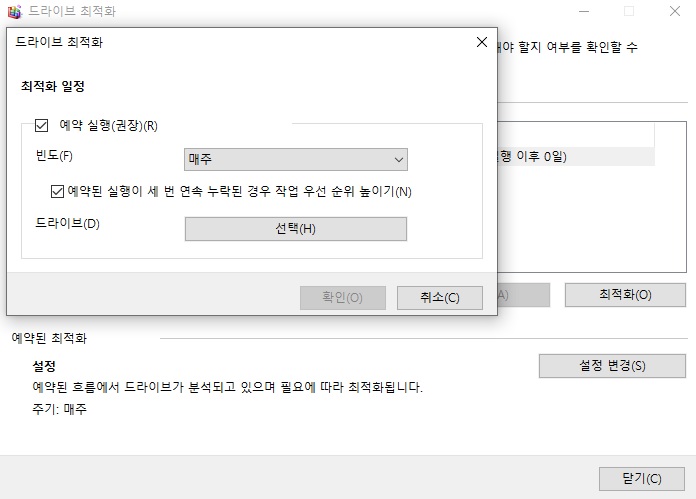Click the 드라이브(D) label
This screenshot has height=499, width=696.
[x=67, y=223]
